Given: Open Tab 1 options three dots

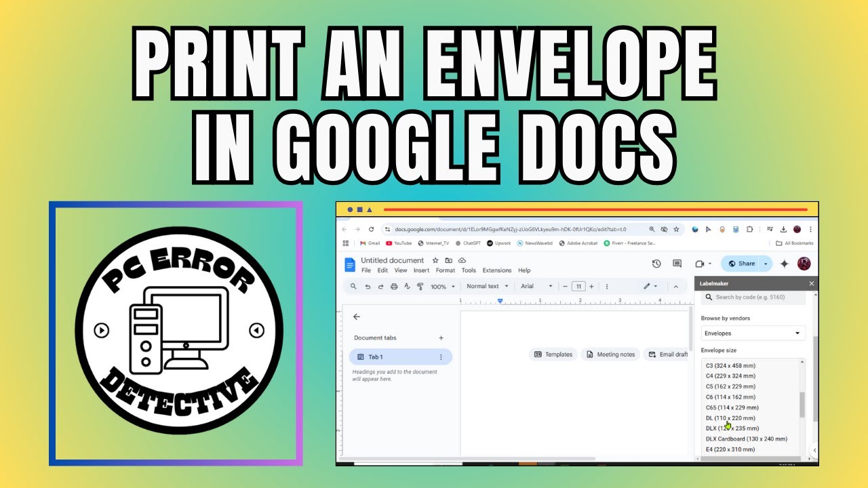Looking at the screenshot, I should (x=441, y=357).
